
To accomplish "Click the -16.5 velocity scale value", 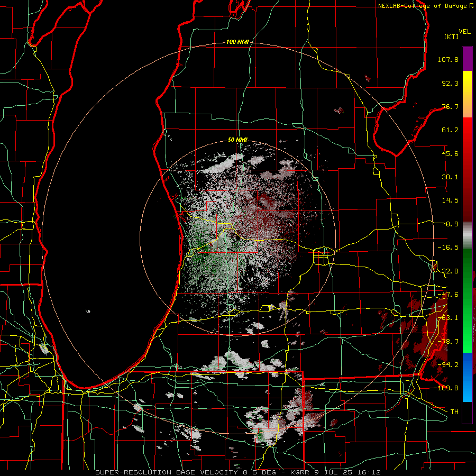I will tap(448, 248).
